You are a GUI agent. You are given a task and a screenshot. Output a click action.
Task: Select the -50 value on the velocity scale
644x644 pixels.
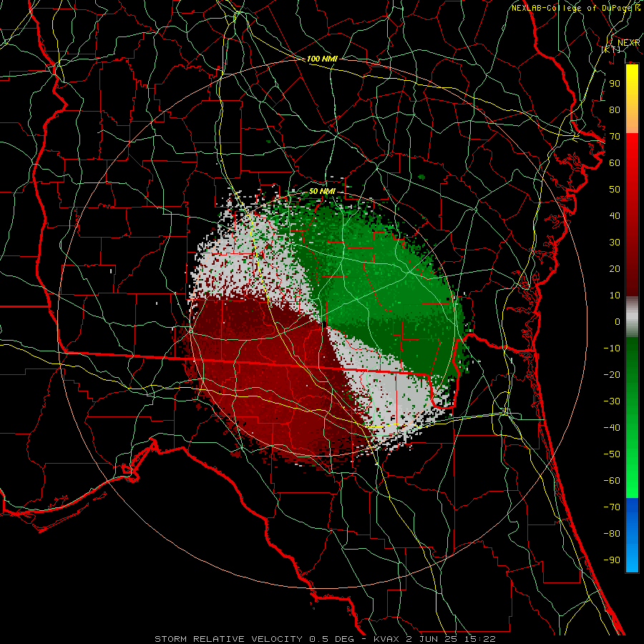(612, 454)
